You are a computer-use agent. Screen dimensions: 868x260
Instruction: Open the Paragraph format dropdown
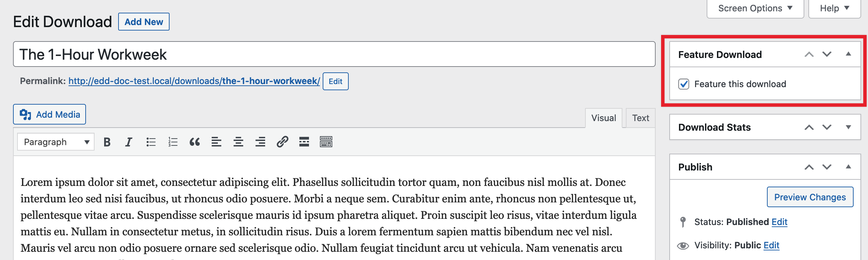(56, 142)
